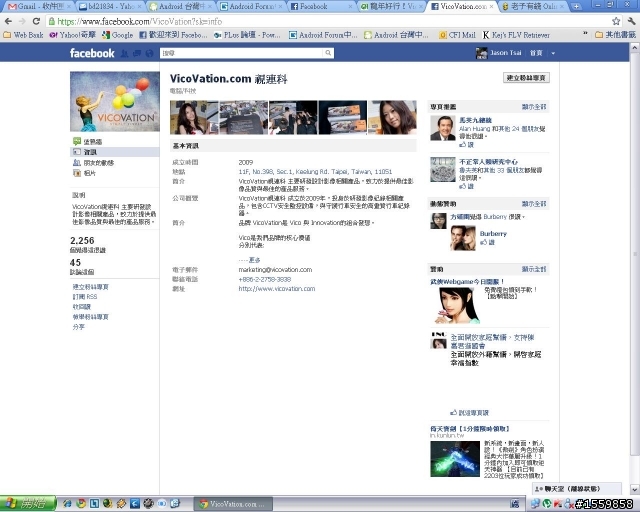Bookmark this page with the star icon
This screenshot has height=512, width=640.
click(616, 21)
